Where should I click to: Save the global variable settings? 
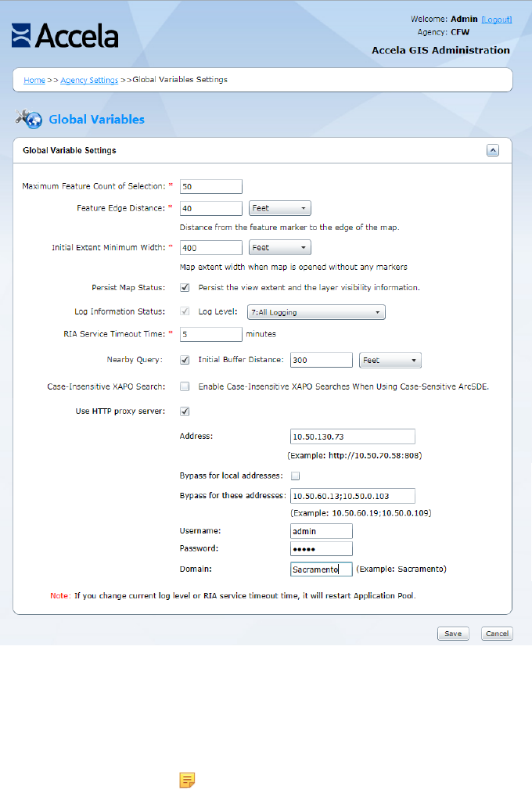point(453,634)
